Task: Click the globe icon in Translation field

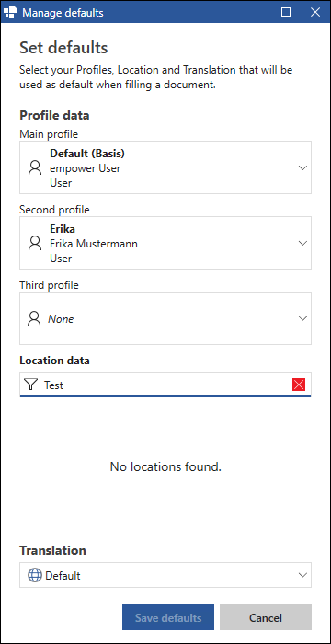Action: tap(35, 575)
